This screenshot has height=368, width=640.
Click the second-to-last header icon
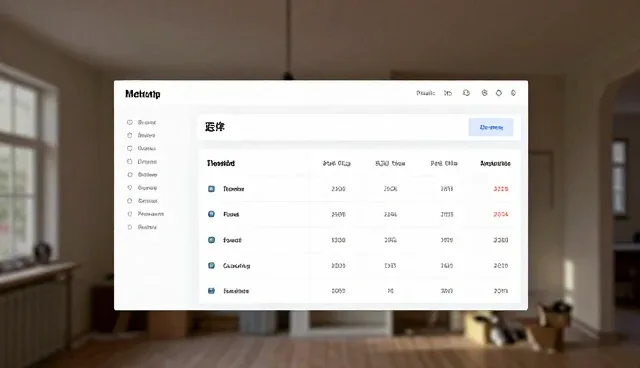499,93
